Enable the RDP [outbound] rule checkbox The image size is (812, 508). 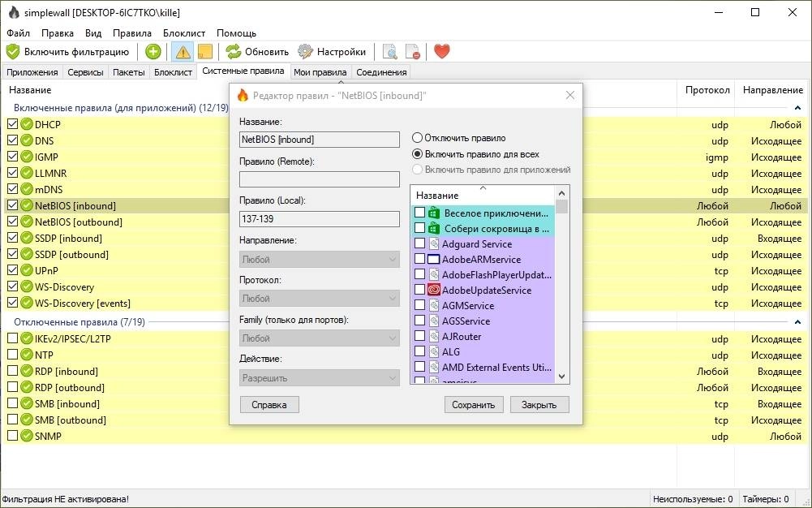[12, 387]
